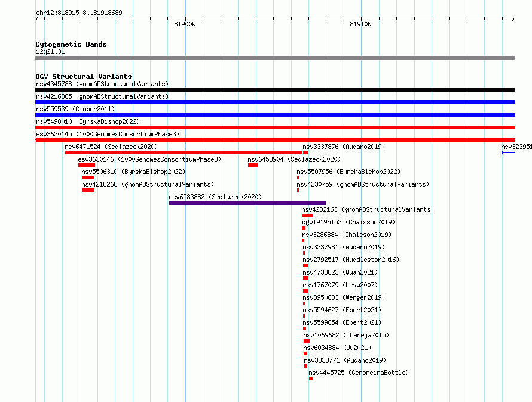Click the nsv559539 (Cooper2011) label
The image size is (532, 402).
pyautogui.click(x=75, y=109)
